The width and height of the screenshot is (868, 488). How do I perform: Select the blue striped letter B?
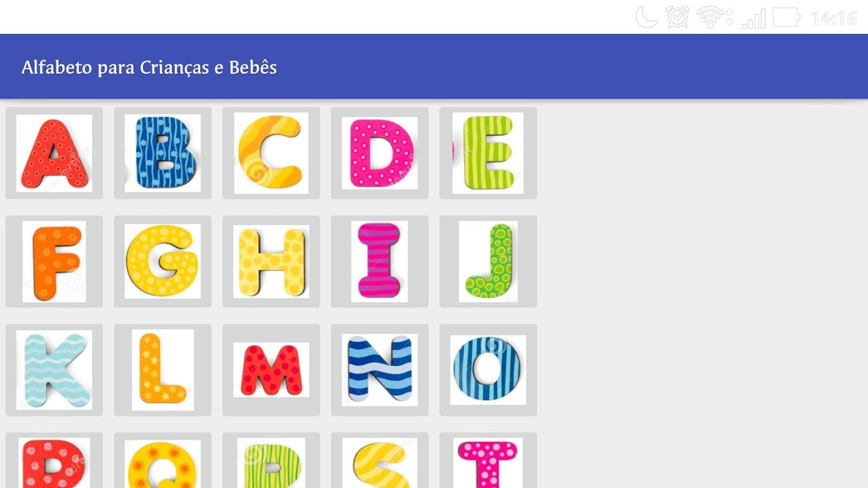[x=163, y=153]
